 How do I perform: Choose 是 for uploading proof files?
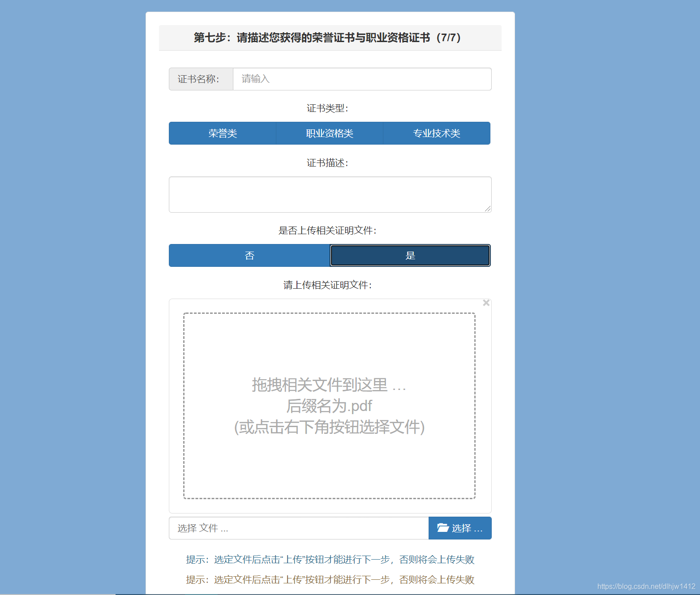[410, 255]
